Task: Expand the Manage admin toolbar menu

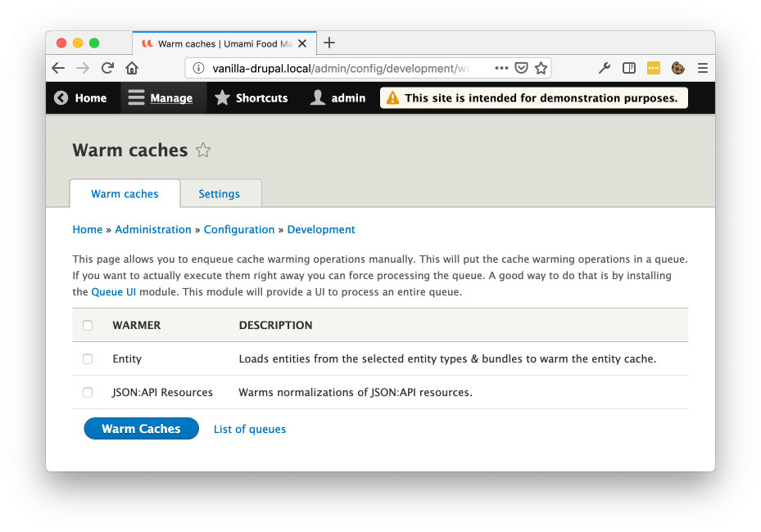Action: [x=161, y=98]
